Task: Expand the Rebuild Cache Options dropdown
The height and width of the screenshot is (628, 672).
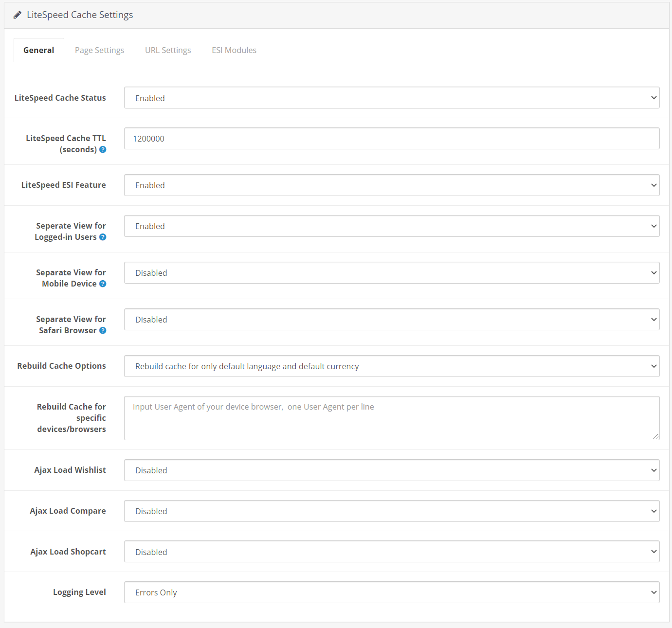Action: point(392,366)
